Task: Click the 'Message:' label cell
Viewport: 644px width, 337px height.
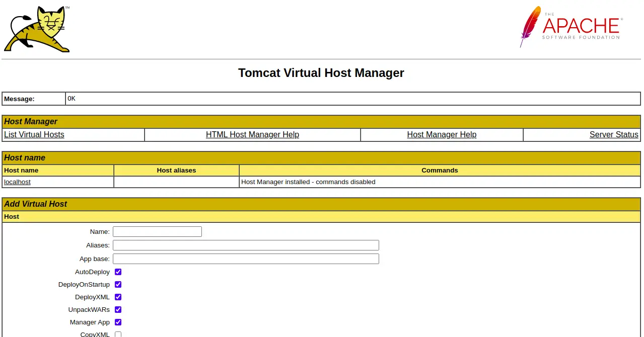Action: (34, 99)
